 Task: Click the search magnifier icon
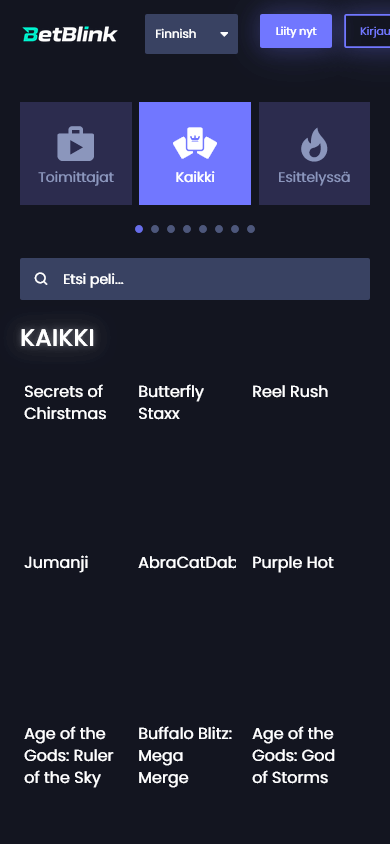pos(41,279)
